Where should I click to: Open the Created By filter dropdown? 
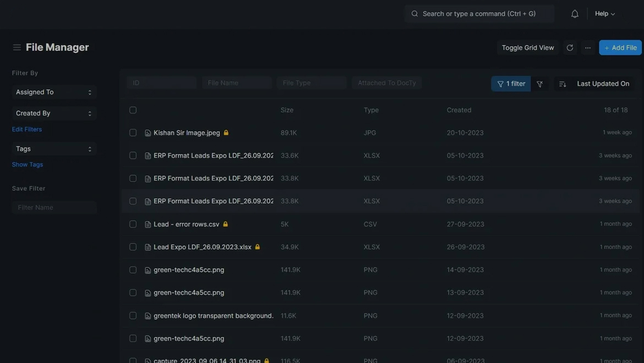point(54,113)
